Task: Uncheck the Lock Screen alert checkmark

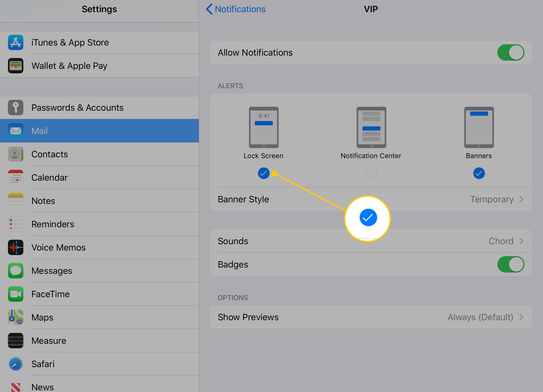Action: (x=264, y=173)
